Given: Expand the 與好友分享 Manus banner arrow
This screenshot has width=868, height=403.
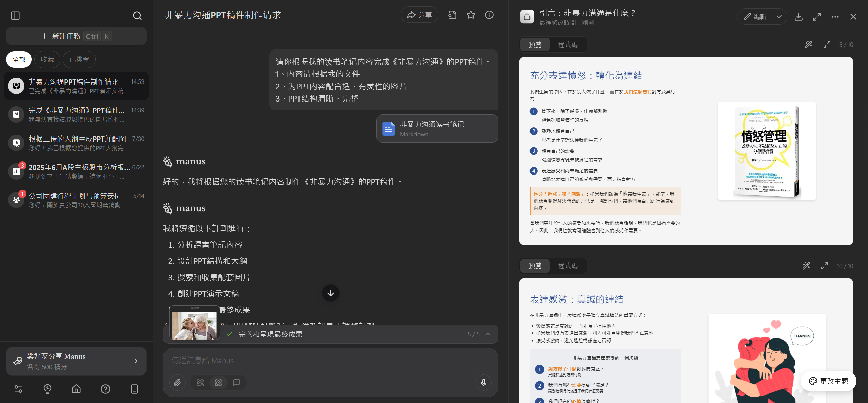Looking at the screenshot, I should pyautogui.click(x=136, y=361).
